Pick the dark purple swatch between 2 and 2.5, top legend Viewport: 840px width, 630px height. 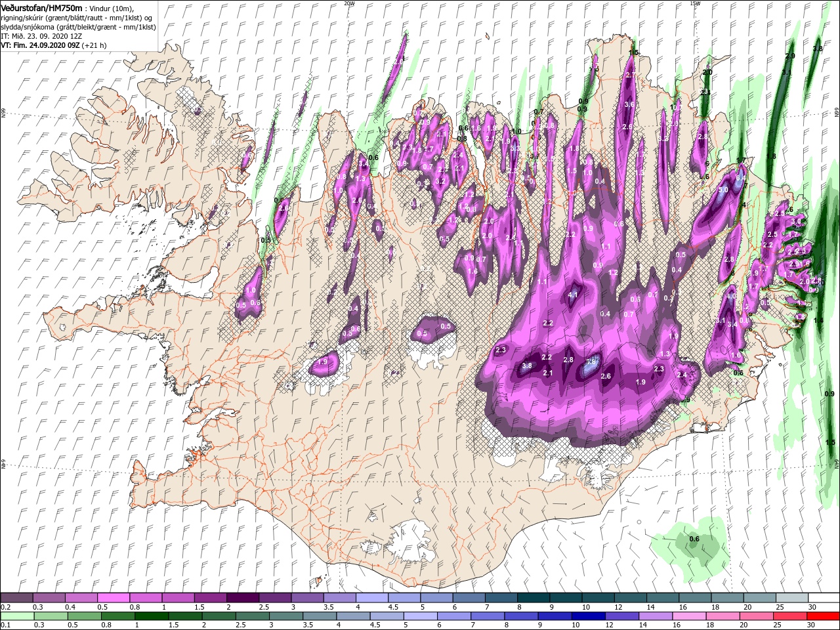pos(244,598)
